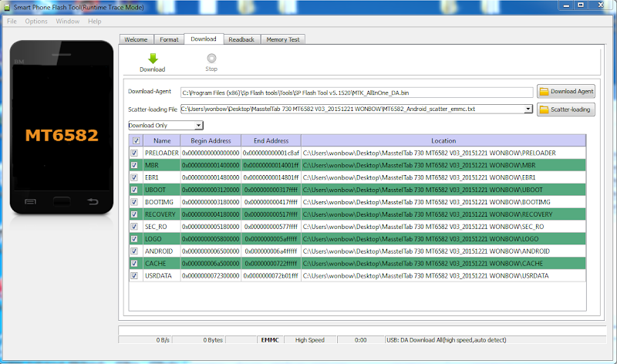The image size is (617, 364).
Task: Select RECOVERY name cell
Action: 162,214
